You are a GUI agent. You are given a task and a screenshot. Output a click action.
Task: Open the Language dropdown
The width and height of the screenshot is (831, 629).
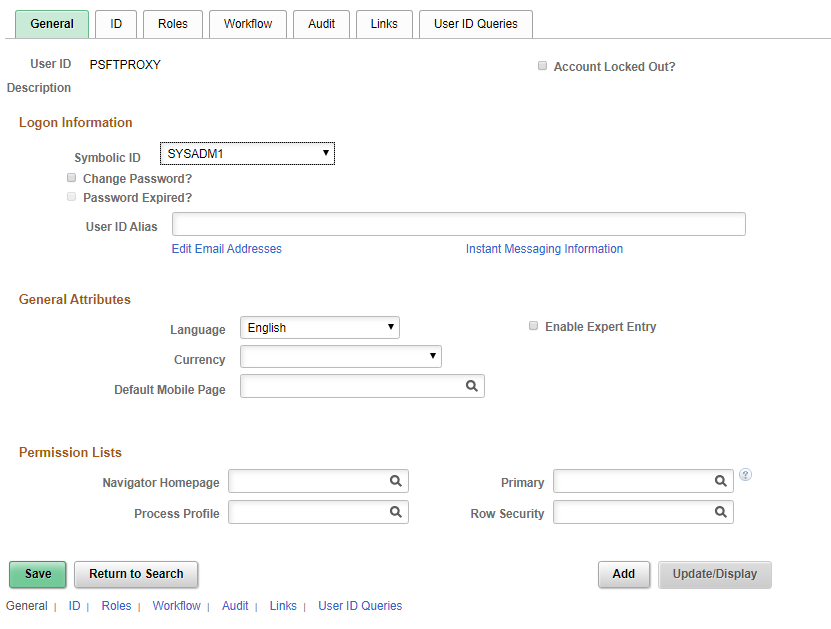[x=389, y=327]
